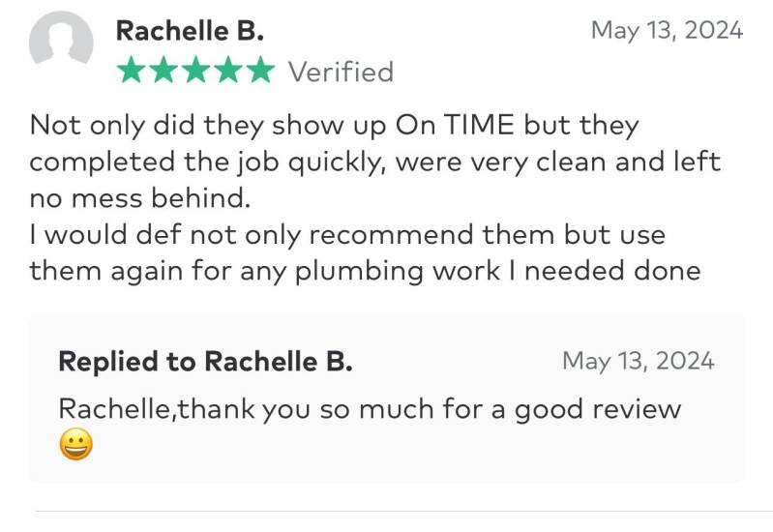Click the review's May 13, 2024 date
773x532 pixels.
[667, 31]
